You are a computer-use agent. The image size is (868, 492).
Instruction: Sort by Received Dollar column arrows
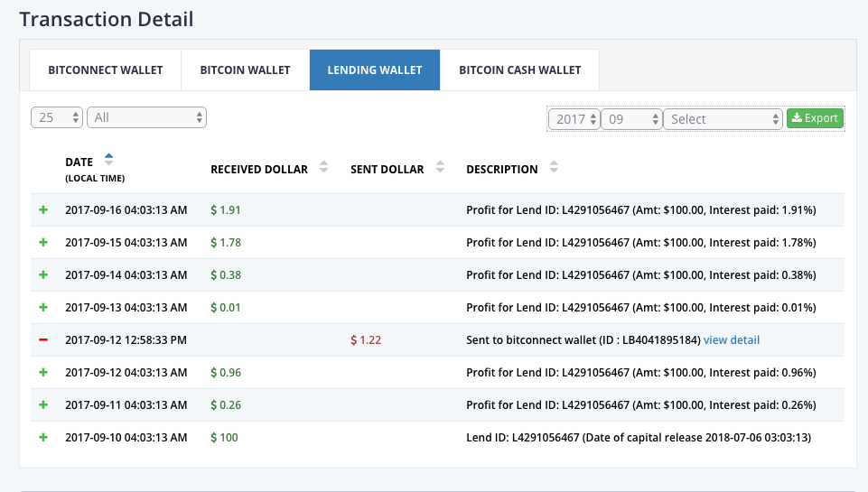point(324,167)
